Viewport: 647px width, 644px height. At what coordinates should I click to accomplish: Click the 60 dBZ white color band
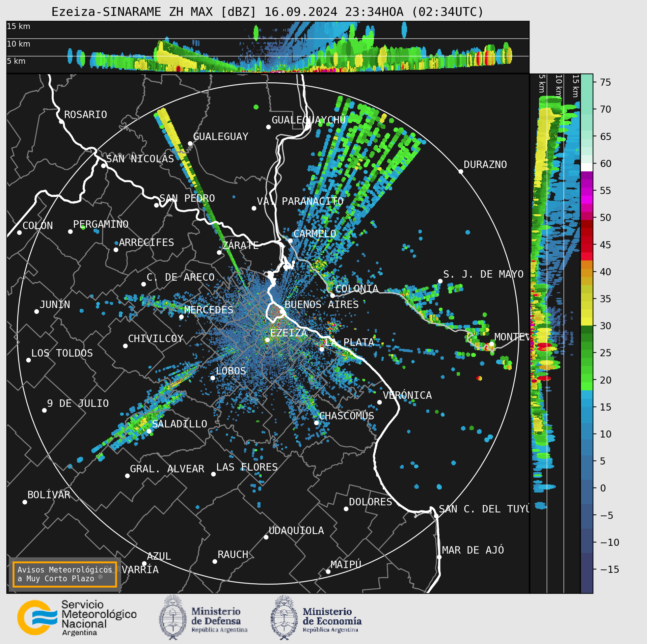[587, 167]
